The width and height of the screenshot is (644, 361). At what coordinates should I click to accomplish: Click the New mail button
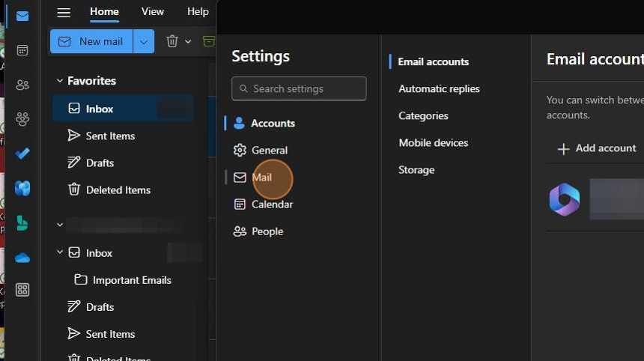point(91,41)
